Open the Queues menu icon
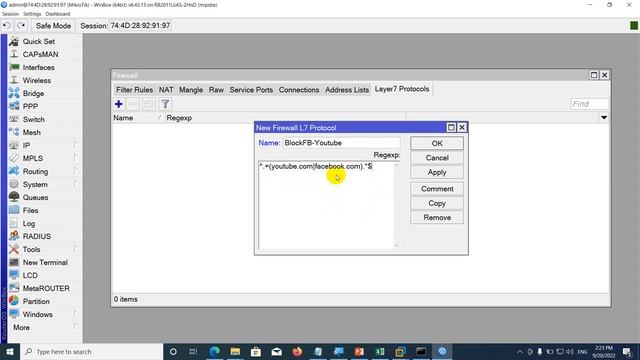The width and height of the screenshot is (640, 360). (x=14, y=197)
